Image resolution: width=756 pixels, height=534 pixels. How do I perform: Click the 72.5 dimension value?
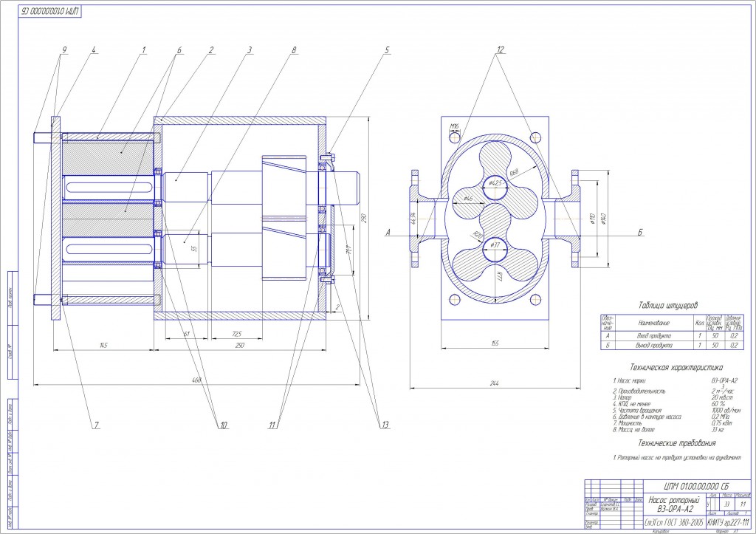[236, 334]
